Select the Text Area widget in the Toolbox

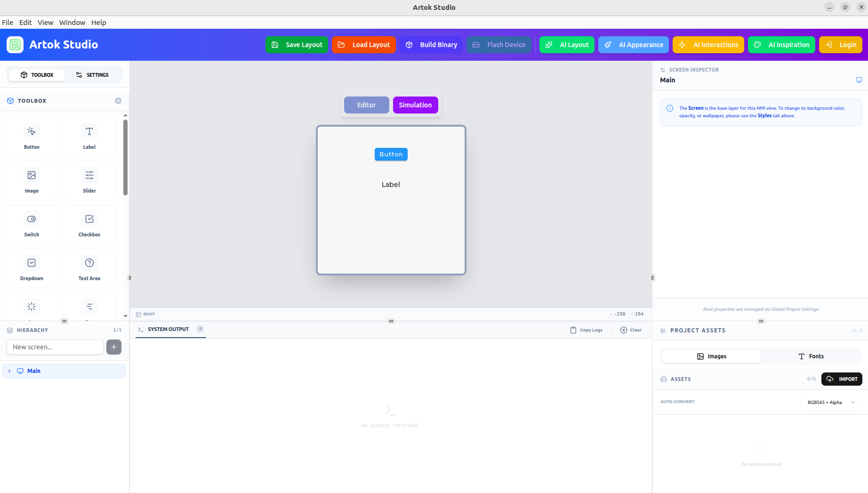coord(89,267)
